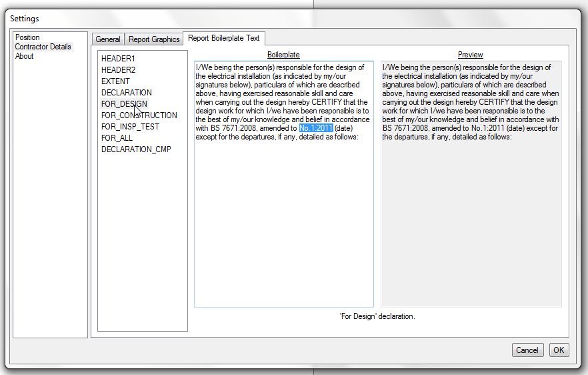Click the Boilerplate column heading
The image size is (588, 375).
click(283, 55)
